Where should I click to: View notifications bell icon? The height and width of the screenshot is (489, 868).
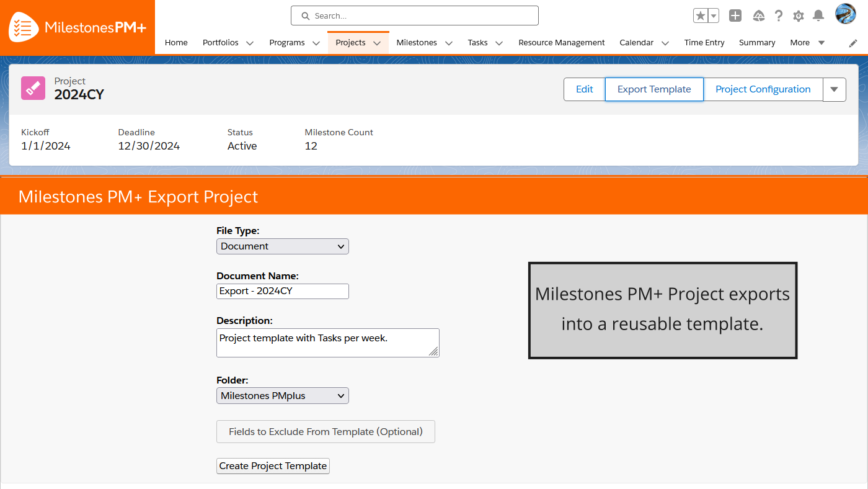coord(818,16)
